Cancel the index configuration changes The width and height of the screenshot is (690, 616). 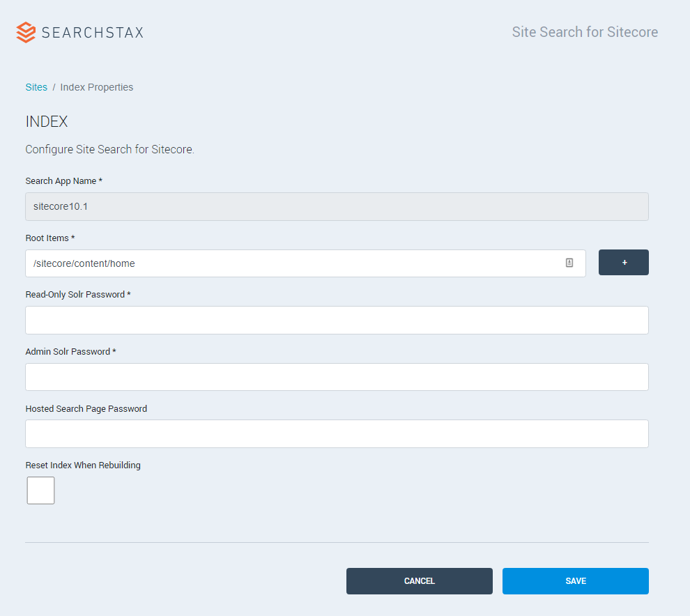[419, 580]
